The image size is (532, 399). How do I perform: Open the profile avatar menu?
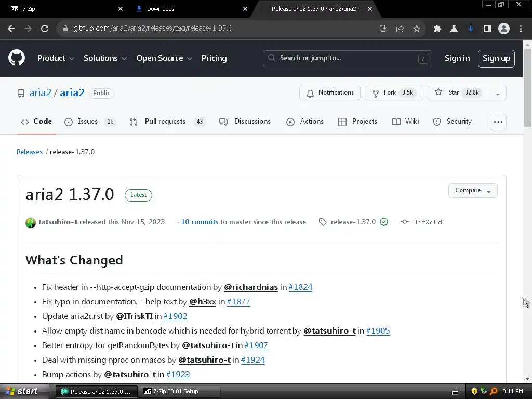[x=504, y=29]
